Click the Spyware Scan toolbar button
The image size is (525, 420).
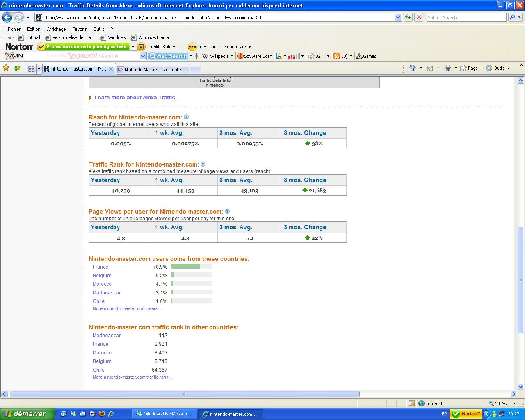pyautogui.click(x=255, y=56)
